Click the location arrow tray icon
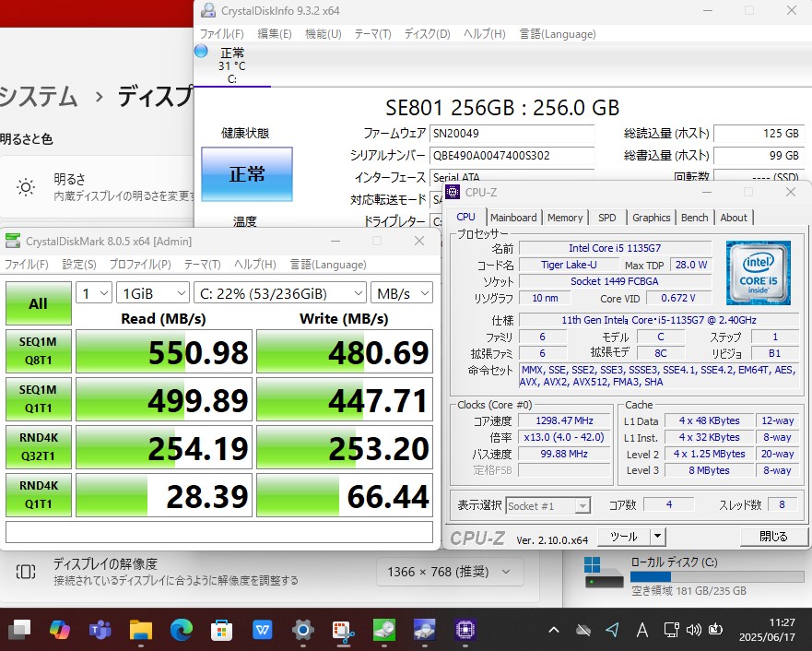 click(613, 629)
